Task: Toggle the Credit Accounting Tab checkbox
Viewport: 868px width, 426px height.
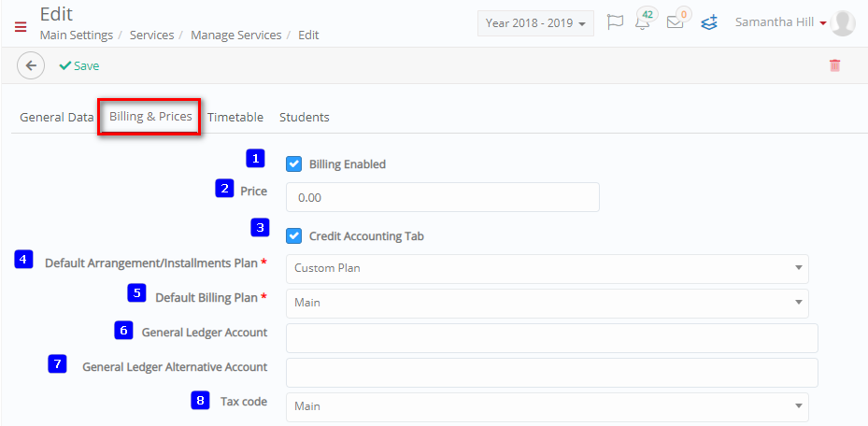Action: pos(294,236)
